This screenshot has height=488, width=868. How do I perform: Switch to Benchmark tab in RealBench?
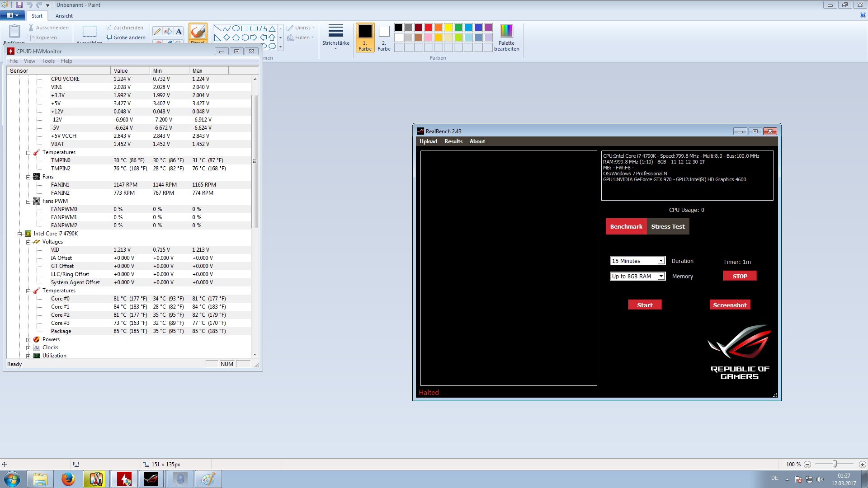pos(626,227)
